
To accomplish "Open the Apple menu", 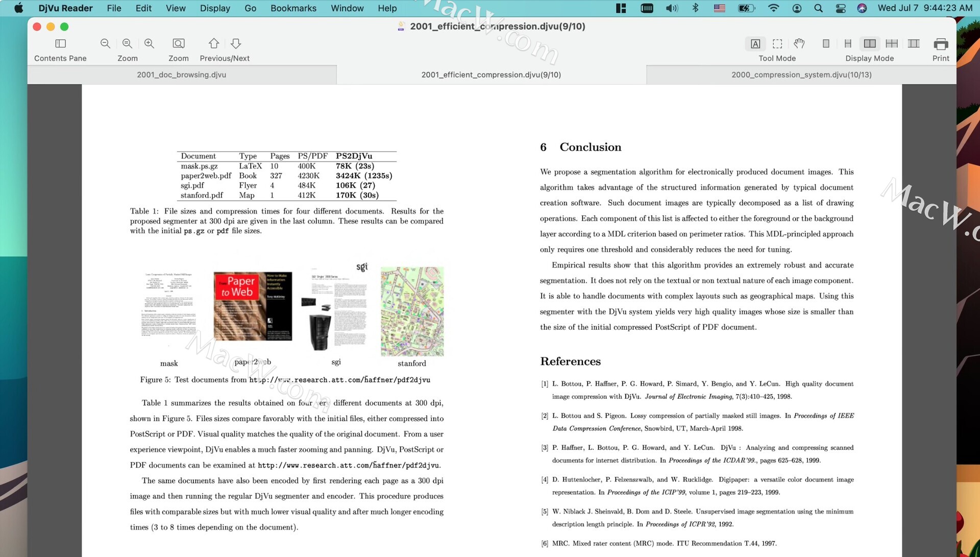I will click(x=19, y=8).
